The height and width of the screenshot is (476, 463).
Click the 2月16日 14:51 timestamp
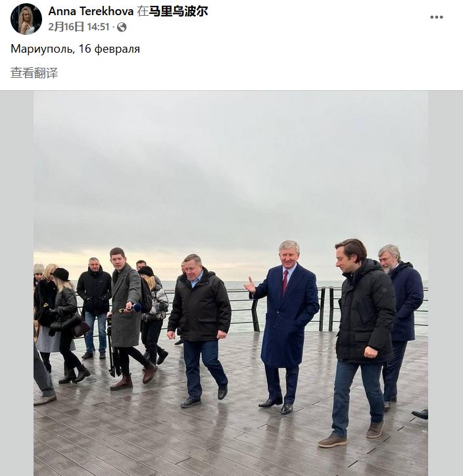(x=79, y=27)
